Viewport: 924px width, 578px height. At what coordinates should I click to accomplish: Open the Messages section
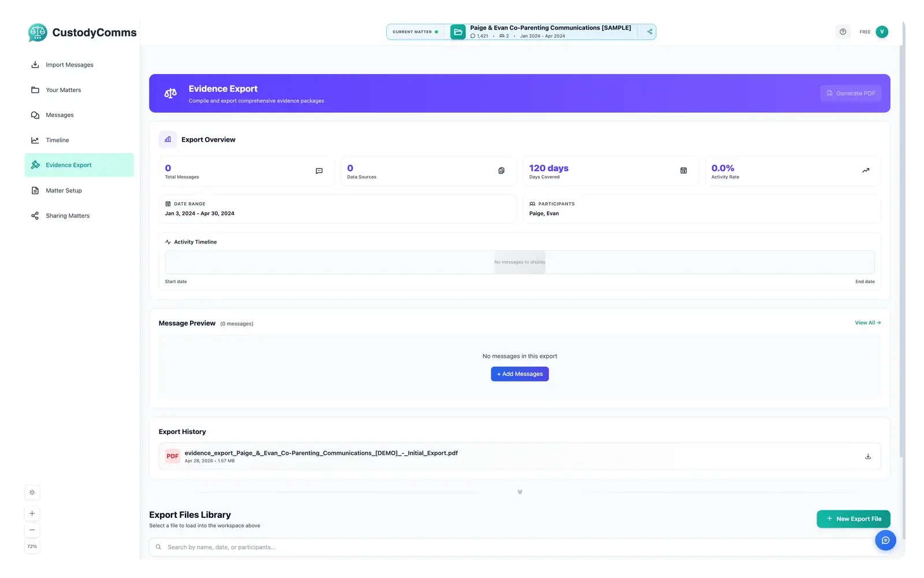(79, 115)
